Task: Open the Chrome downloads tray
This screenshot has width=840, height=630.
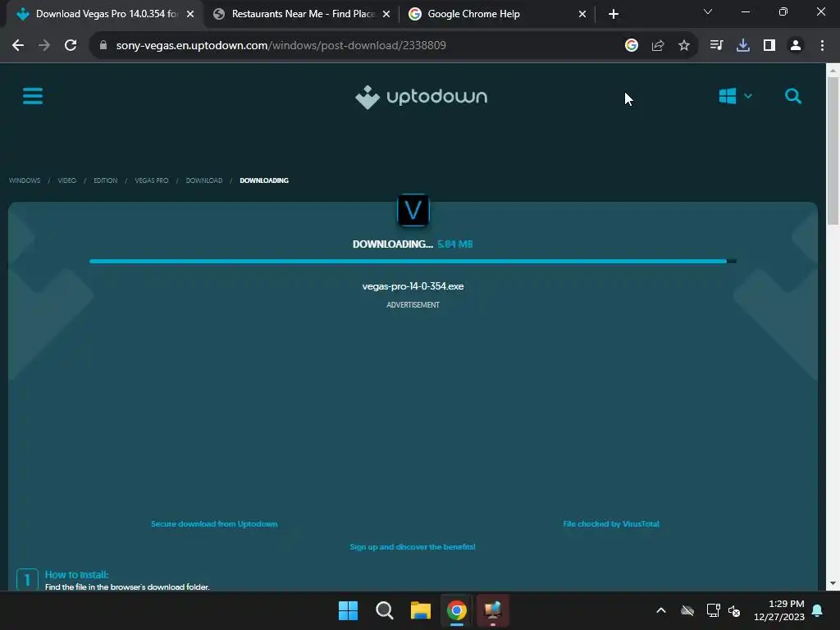Action: pos(743,45)
